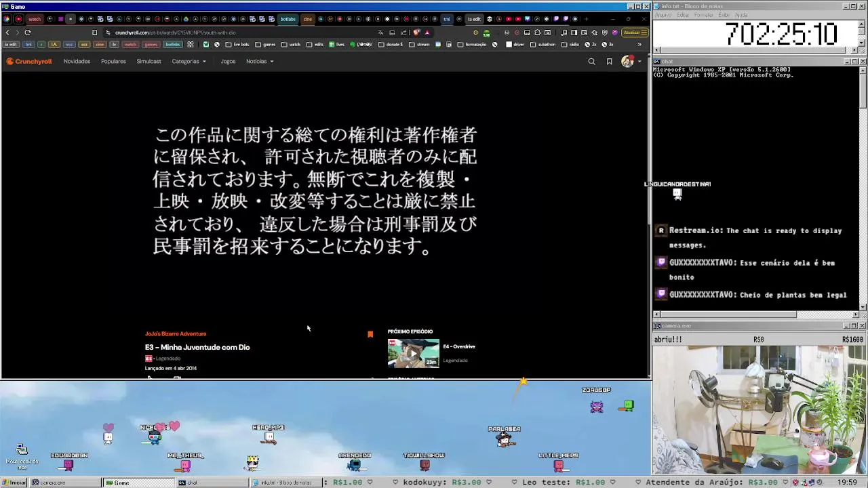
Task: Open Crunchyroll search magnifier icon
Action: [591, 61]
